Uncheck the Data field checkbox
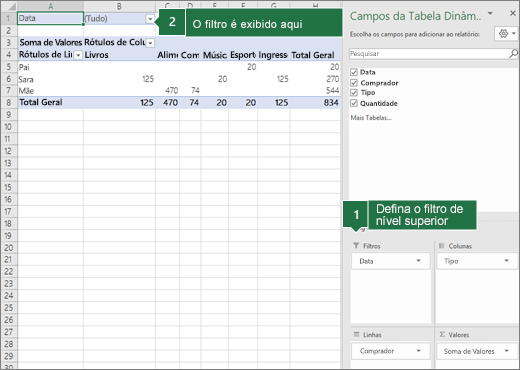The height and width of the screenshot is (370, 520). (x=354, y=72)
